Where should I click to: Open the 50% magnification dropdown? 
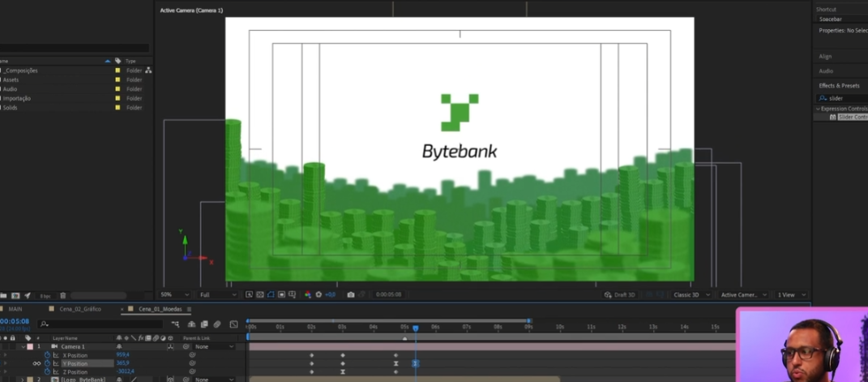click(x=174, y=294)
